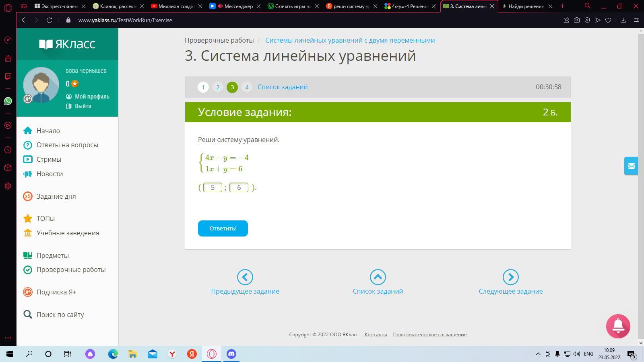Open new tab plus button
The image size is (644, 362).
(562, 6)
